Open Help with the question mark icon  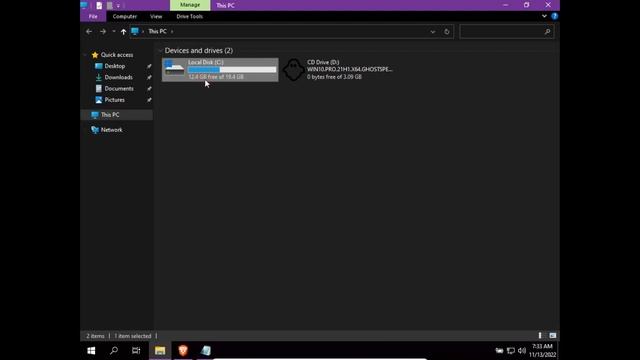[554, 16]
